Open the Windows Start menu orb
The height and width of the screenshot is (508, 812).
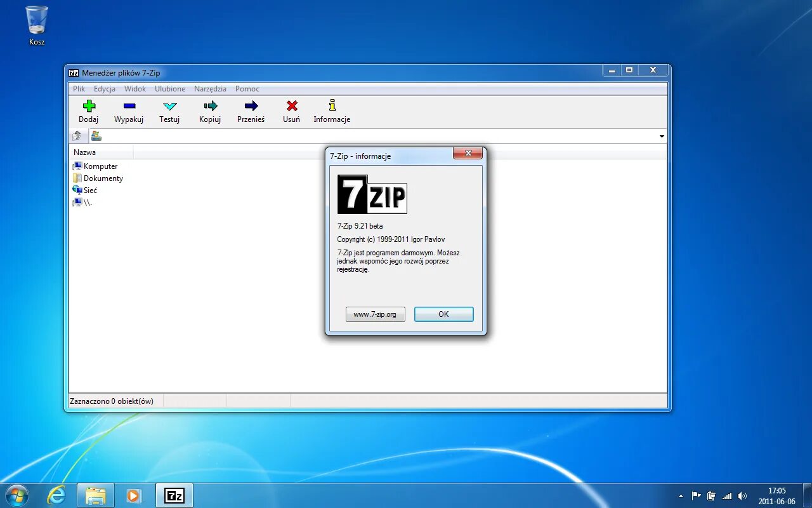coord(16,495)
